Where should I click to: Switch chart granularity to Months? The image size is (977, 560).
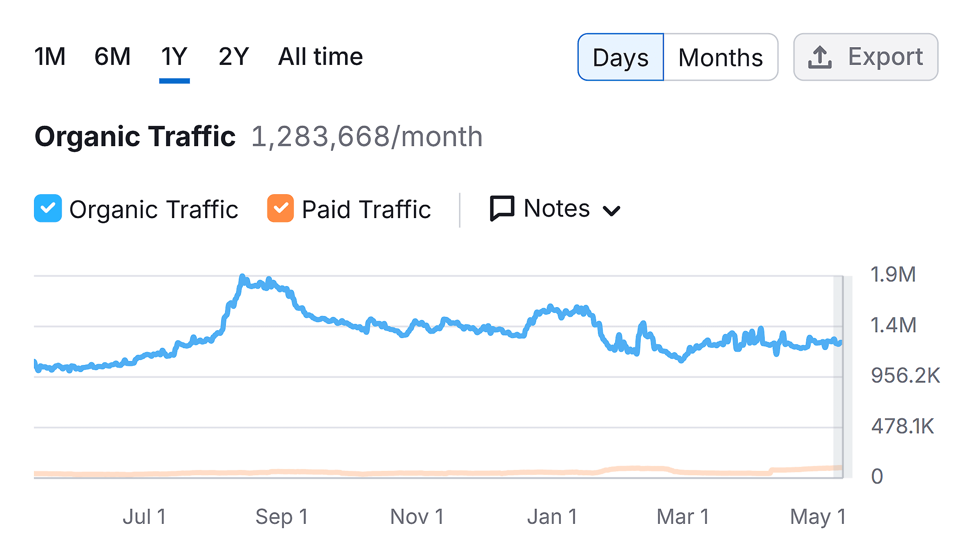click(x=721, y=57)
